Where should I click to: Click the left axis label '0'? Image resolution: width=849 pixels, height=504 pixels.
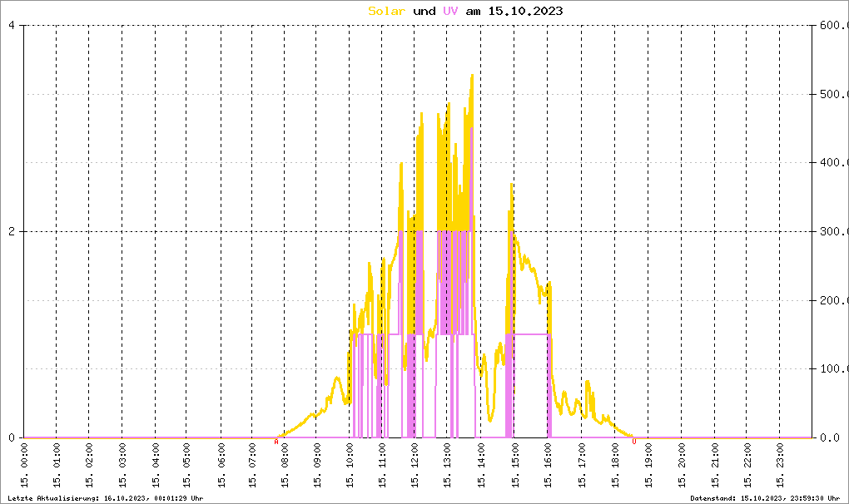(x=12, y=437)
